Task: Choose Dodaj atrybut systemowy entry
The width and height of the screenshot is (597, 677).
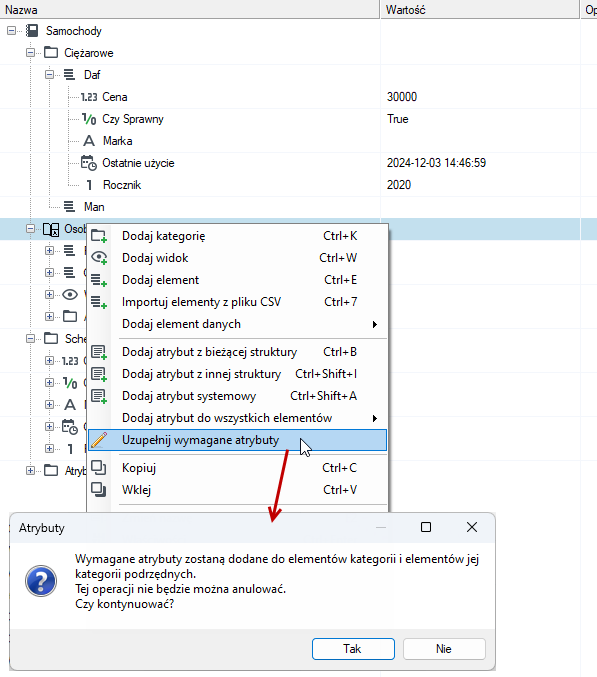Action: coord(237,396)
